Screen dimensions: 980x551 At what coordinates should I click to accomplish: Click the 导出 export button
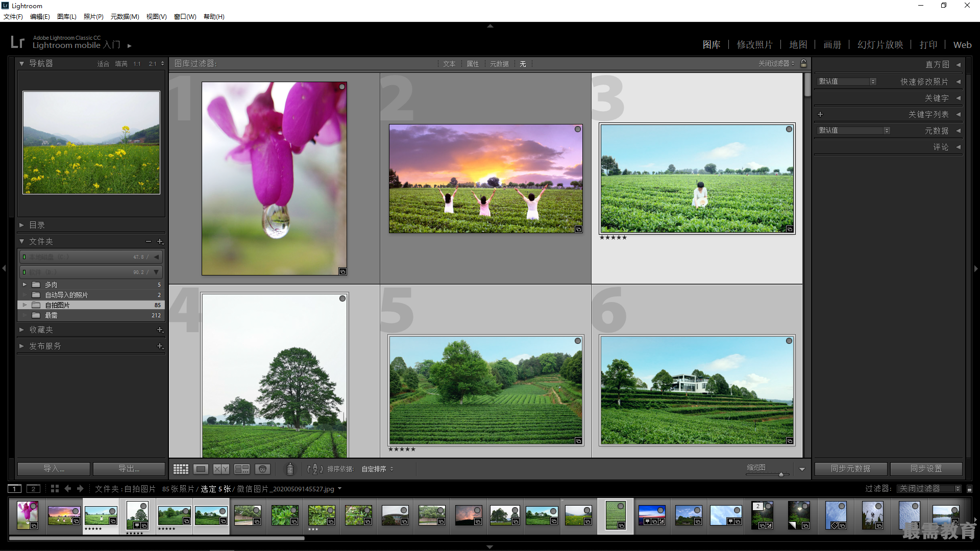[x=129, y=468]
